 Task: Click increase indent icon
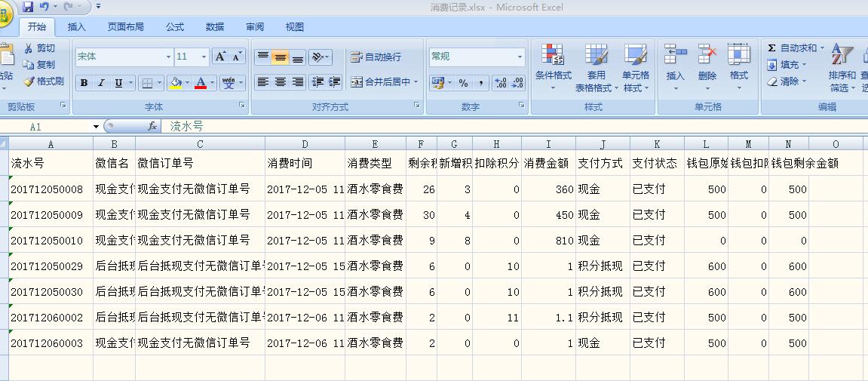[x=334, y=82]
